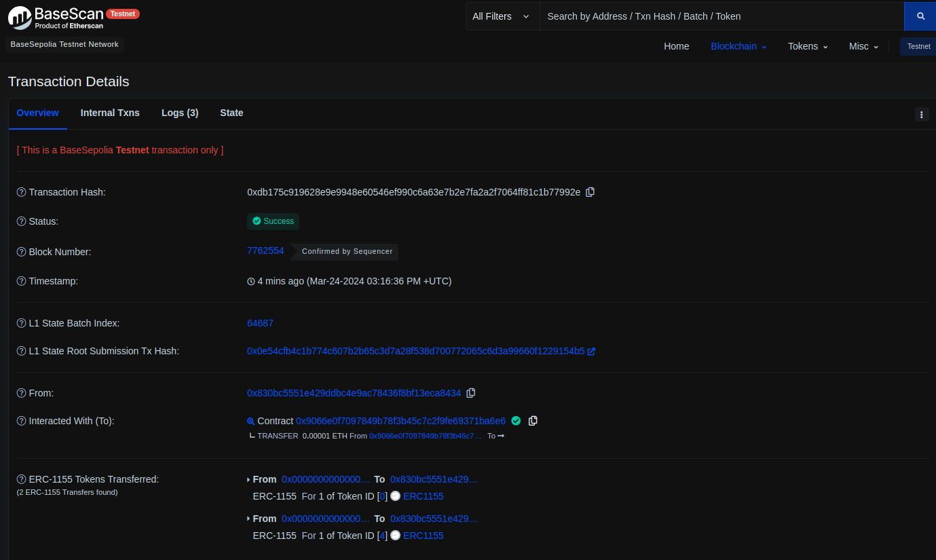The height and width of the screenshot is (560, 936).
Task: Click the red Testnet badge near logo
Action: coord(123,14)
